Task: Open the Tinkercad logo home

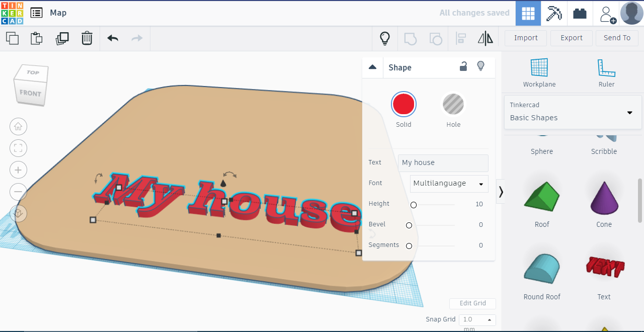Action: 12,13
